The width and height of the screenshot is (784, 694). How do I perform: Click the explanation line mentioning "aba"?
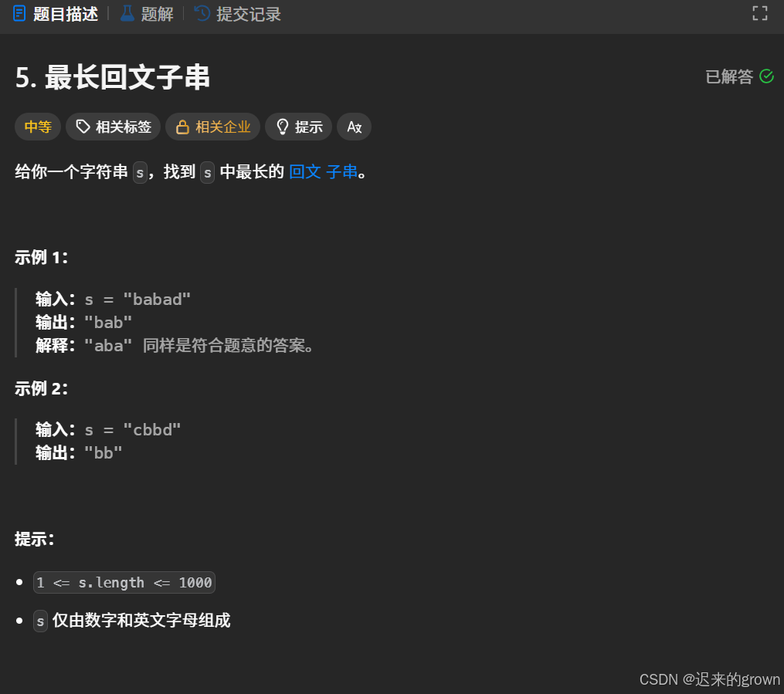tap(174, 345)
